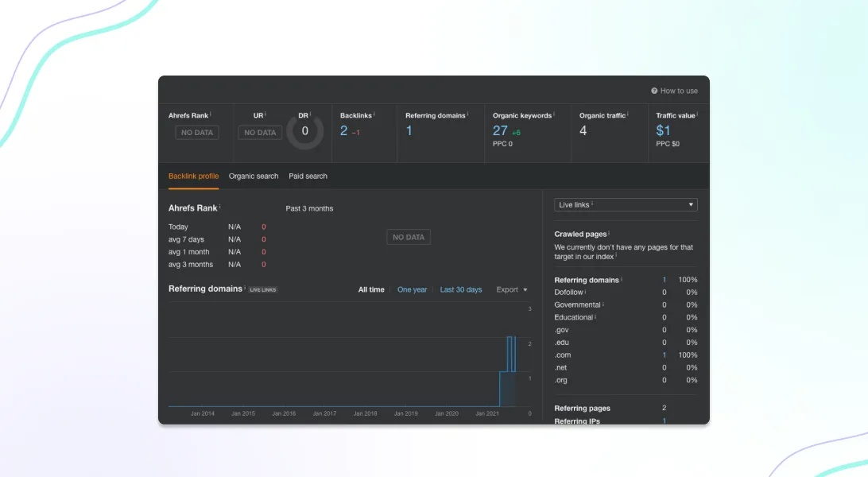Click the 'PPC $0' text under Traffic value
Viewport: 868px width, 477px height.
pos(668,144)
